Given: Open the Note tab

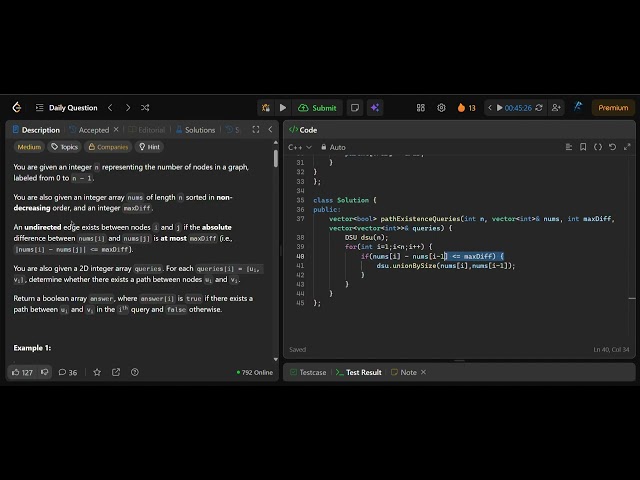Looking at the screenshot, I should pos(404,372).
